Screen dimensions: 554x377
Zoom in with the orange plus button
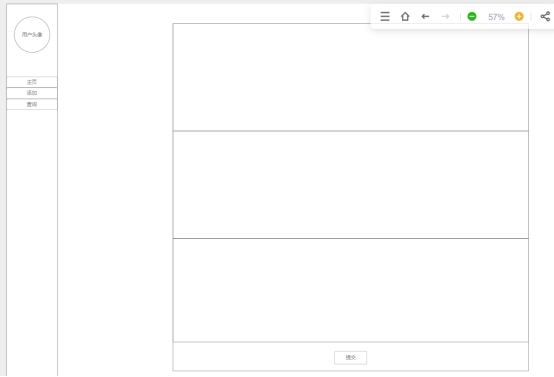tap(519, 16)
